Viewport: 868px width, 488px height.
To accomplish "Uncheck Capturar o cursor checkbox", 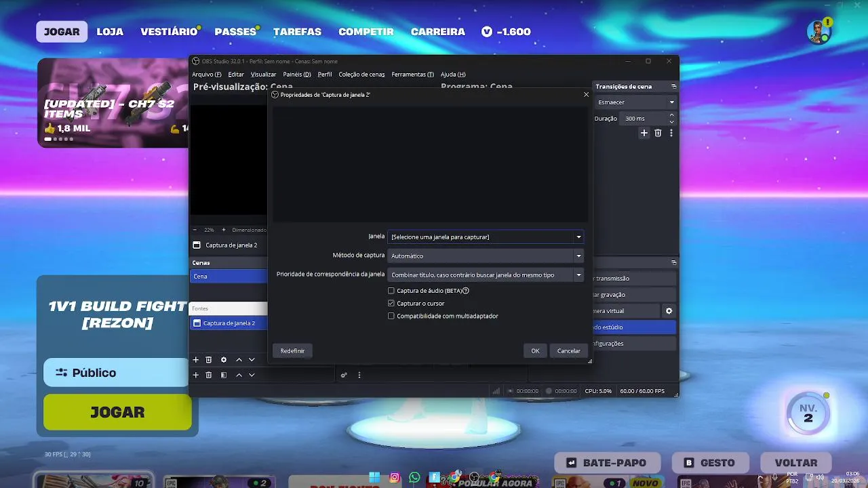I will coord(391,303).
